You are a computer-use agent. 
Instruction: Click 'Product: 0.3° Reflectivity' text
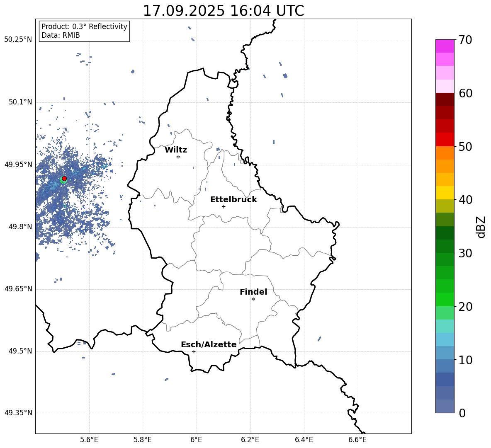(84, 27)
